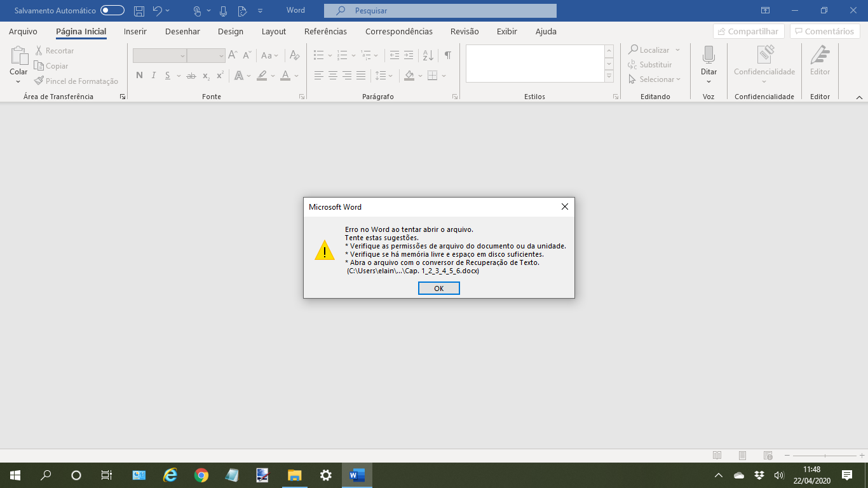The height and width of the screenshot is (488, 868).
Task: Click the decrease indent icon
Action: [x=395, y=55]
